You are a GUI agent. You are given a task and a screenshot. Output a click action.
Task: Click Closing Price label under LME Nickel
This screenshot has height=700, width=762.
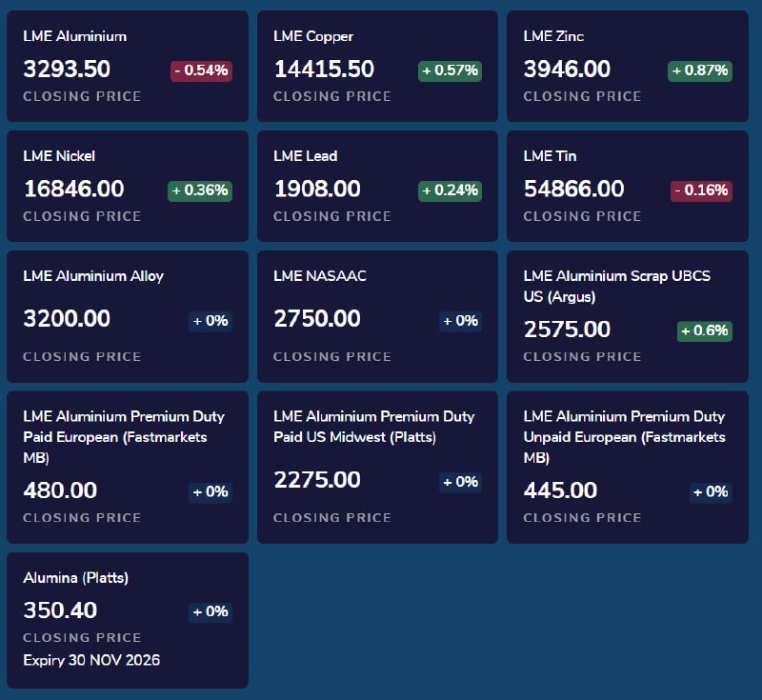pos(82,216)
